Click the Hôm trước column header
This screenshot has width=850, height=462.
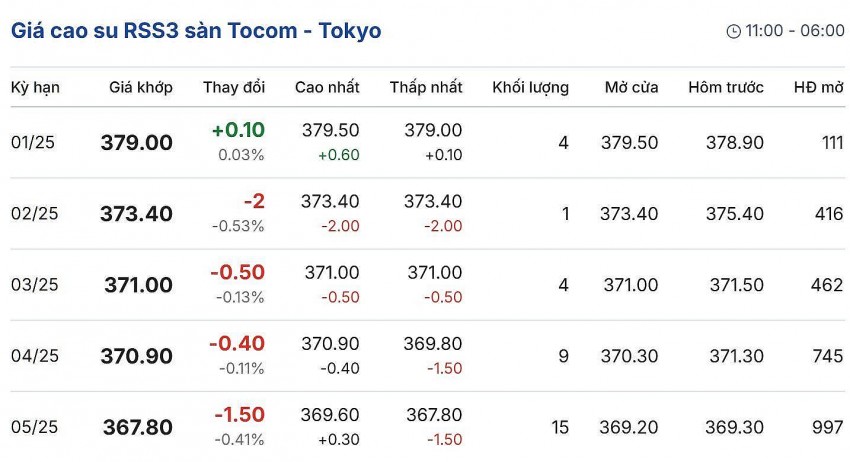(x=726, y=88)
